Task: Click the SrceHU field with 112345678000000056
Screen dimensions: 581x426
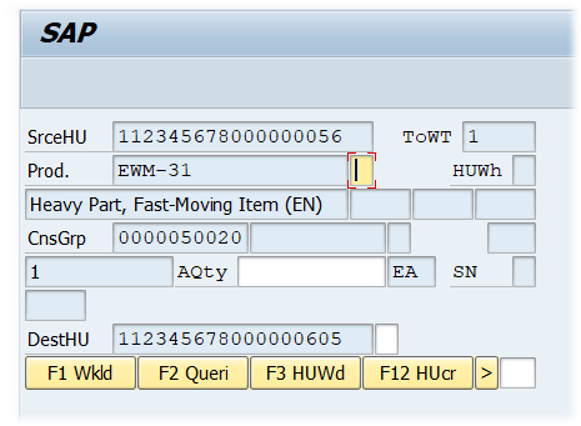Action: [243, 137]
